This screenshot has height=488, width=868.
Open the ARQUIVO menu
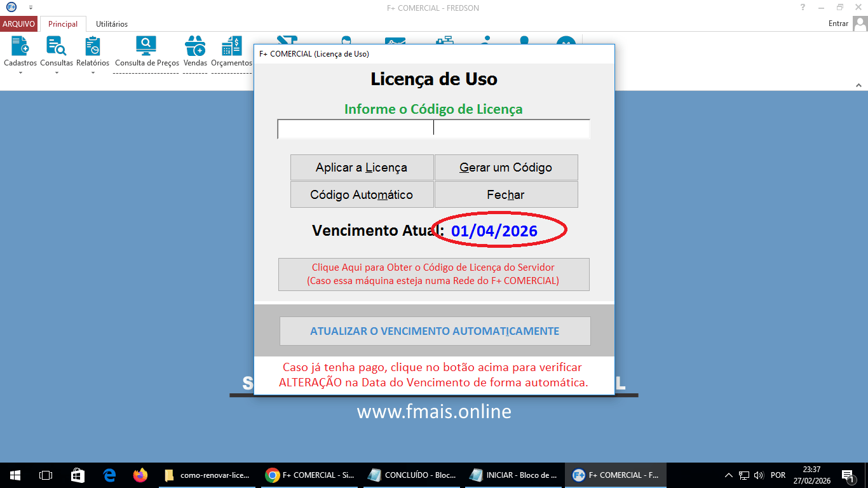point(18,24)
